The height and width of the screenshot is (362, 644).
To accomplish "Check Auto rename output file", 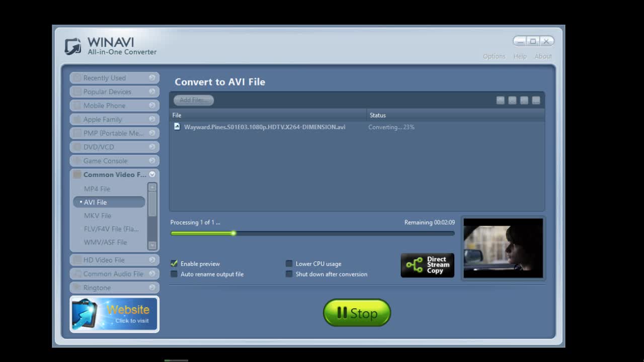I will tap(174, 274).
